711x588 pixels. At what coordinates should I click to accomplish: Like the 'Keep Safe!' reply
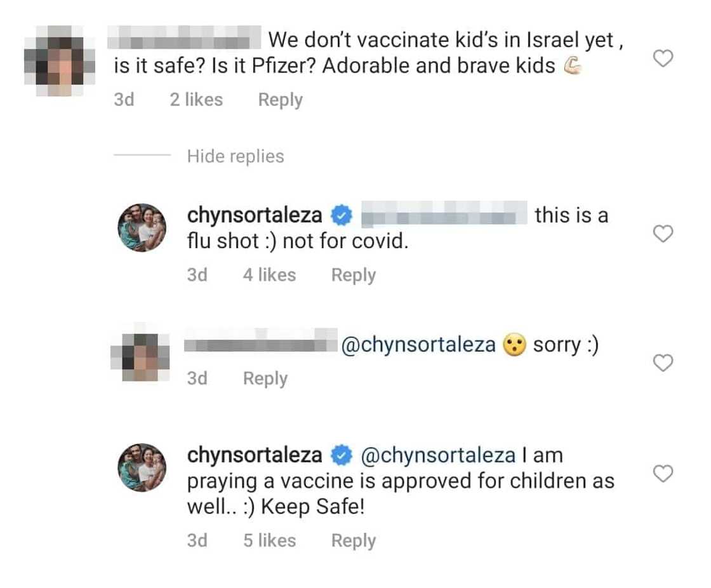click(663, 474)
